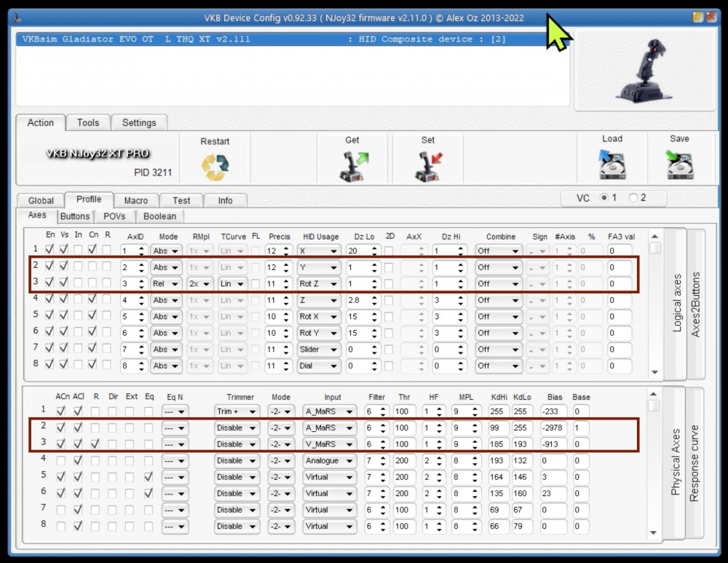Open TCurve Lin dropdown for axis 3

click(x=232, y=284)
